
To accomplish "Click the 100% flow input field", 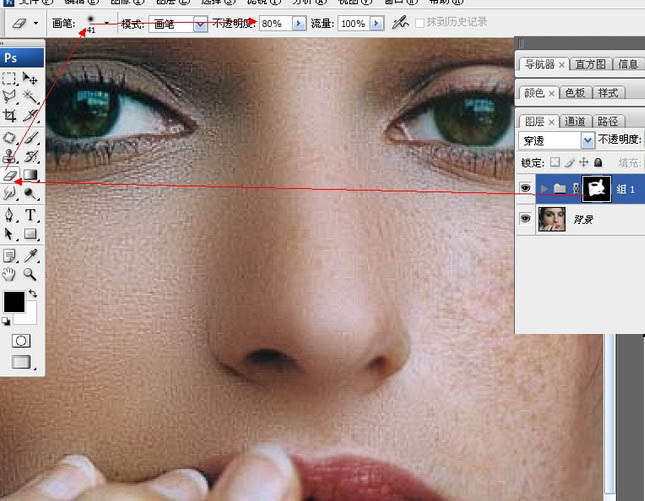I will click(353, 23).
